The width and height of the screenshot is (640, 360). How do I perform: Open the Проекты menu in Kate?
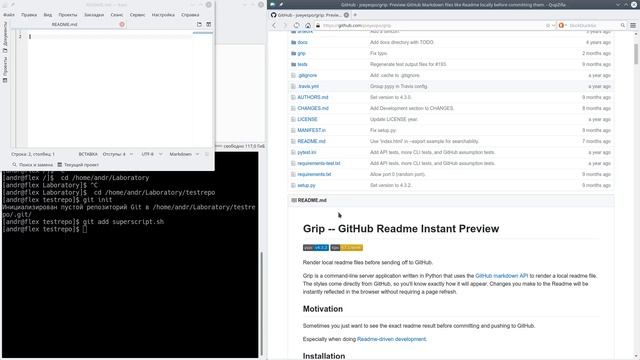[68, 15]
